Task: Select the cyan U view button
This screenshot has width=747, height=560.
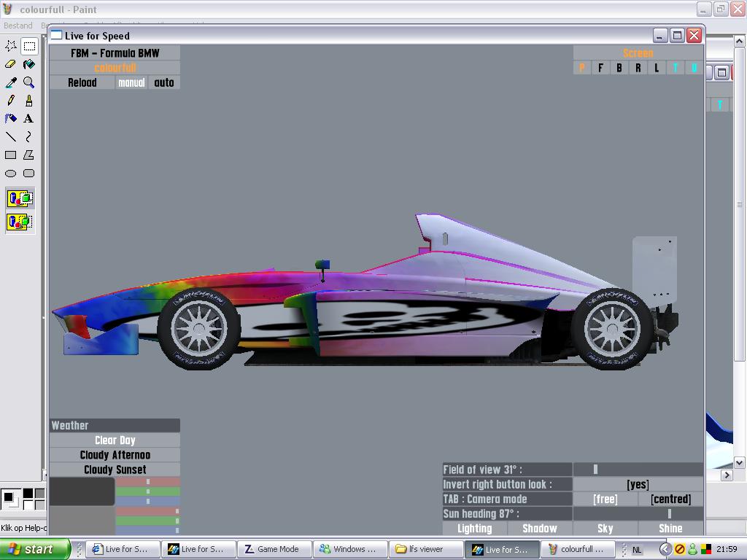Action: [694, 68]
